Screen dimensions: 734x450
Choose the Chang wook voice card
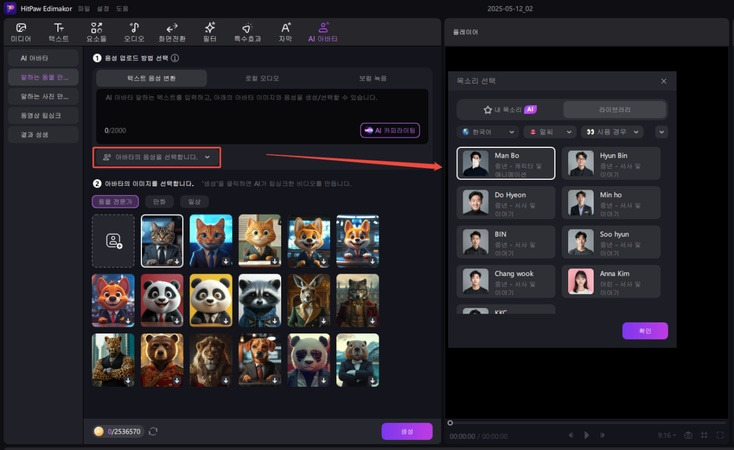pos(506,281)
